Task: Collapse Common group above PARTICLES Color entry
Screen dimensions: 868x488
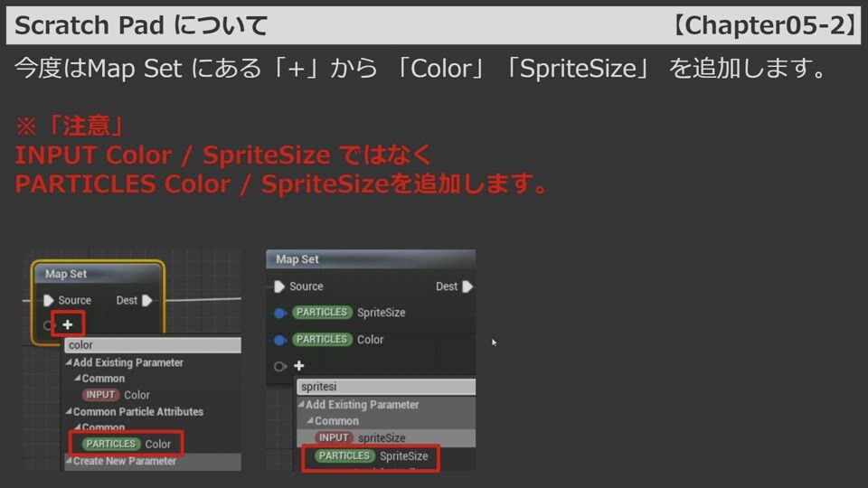Action: pyautogui.click(x=78, y=427)
